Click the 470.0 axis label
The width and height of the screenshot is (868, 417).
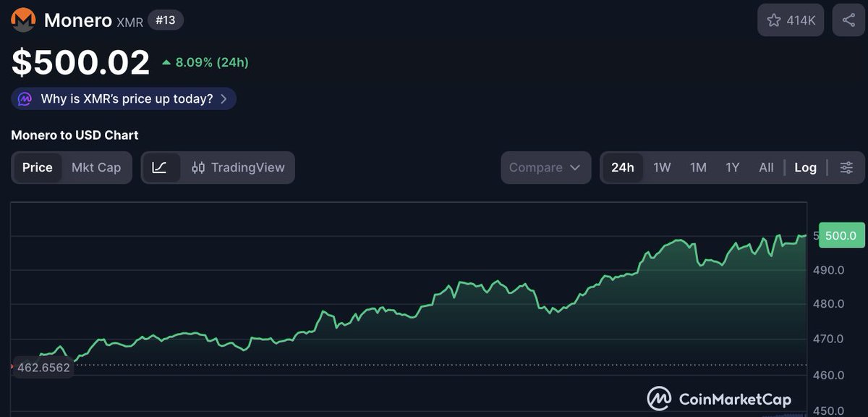coord(830,340)
